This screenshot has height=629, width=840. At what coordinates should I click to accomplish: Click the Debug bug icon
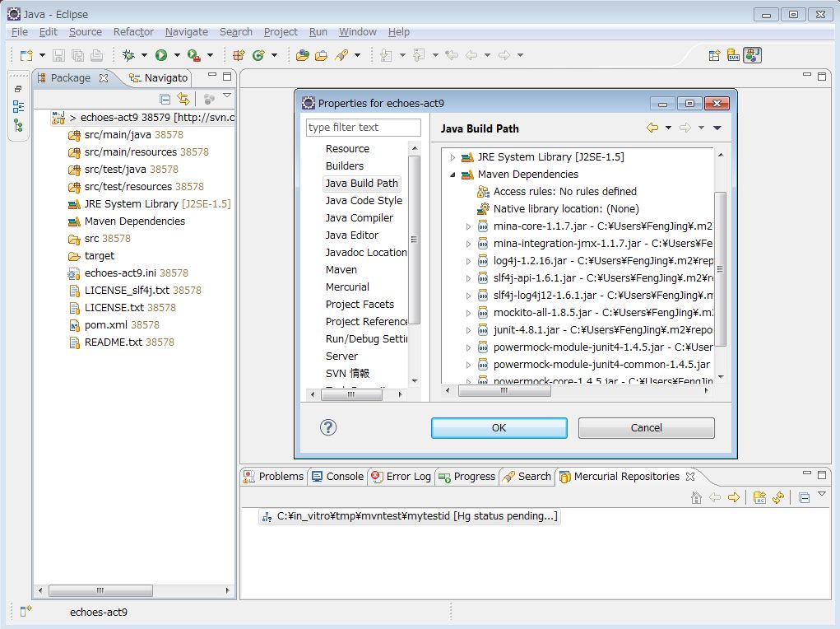pyautogui.click(x=128, y=55)
